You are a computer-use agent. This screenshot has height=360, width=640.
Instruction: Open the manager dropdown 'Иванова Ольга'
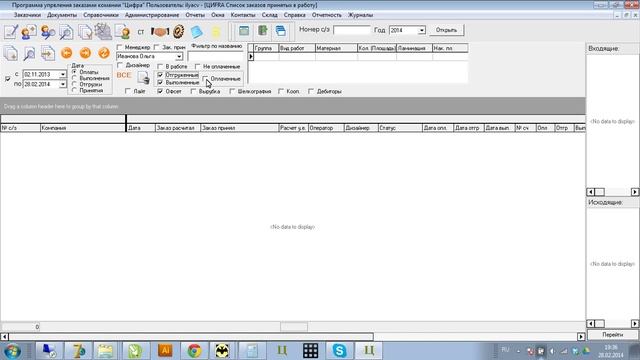tap(179, 56)
